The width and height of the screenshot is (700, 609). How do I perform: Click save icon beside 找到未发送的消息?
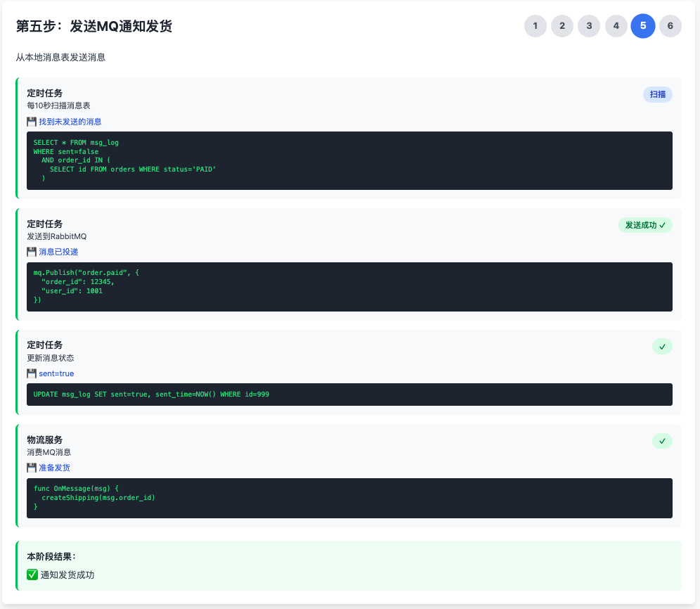click(32, 122)
